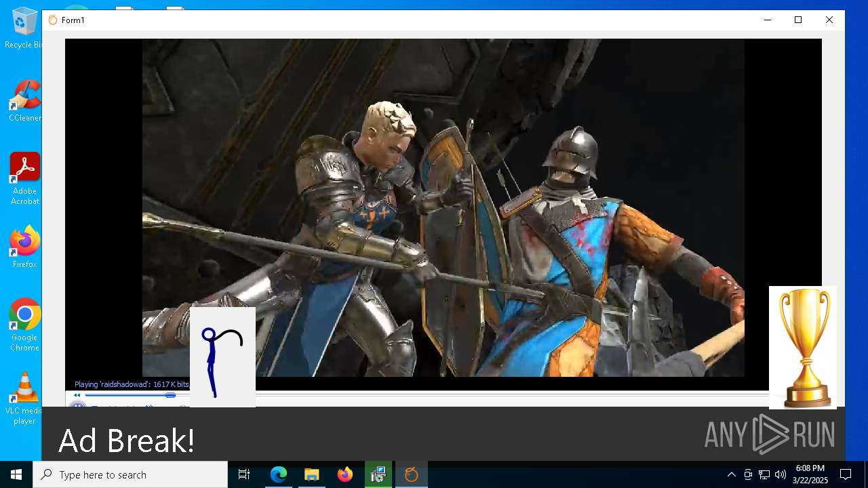The width and height of the screenshot is (868, 488).
Task: Open Task View from the taskbar
Action: point(244,474)
